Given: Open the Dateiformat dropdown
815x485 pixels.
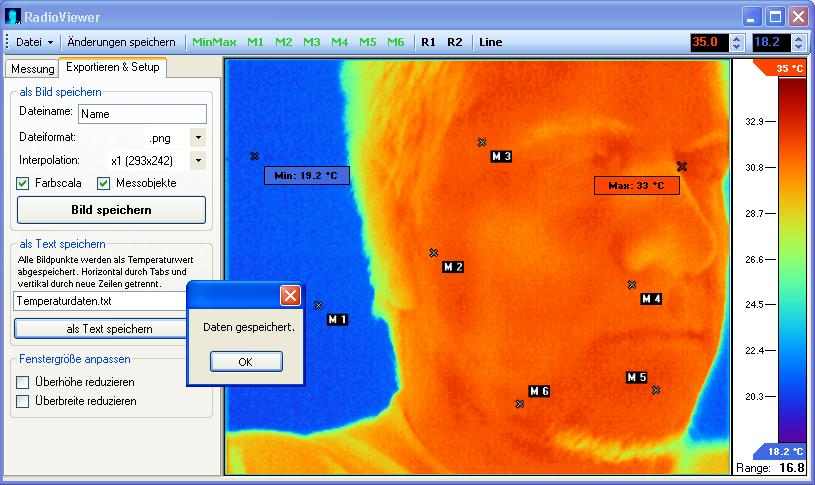Looking at the screenshot, I should pyautogui.click(x=197, y=138).
